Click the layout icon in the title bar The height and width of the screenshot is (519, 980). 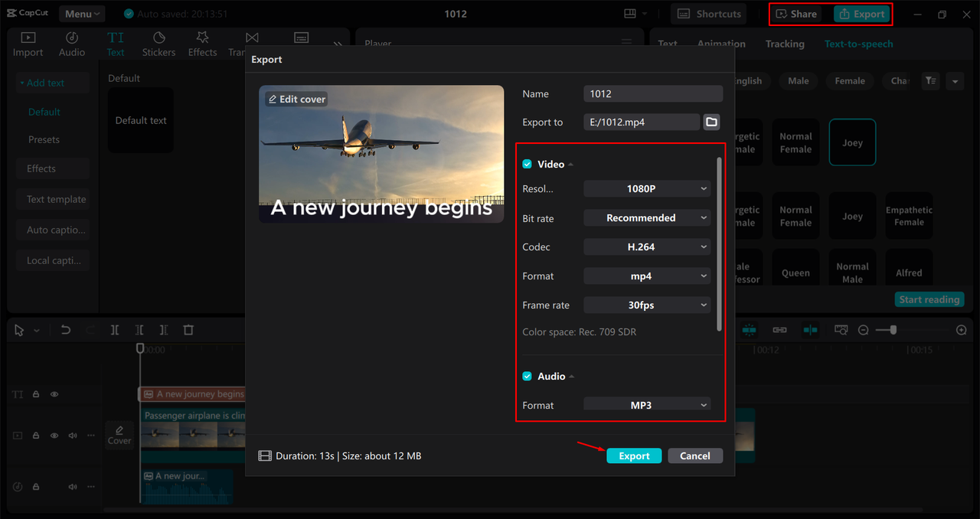[630, 14]
